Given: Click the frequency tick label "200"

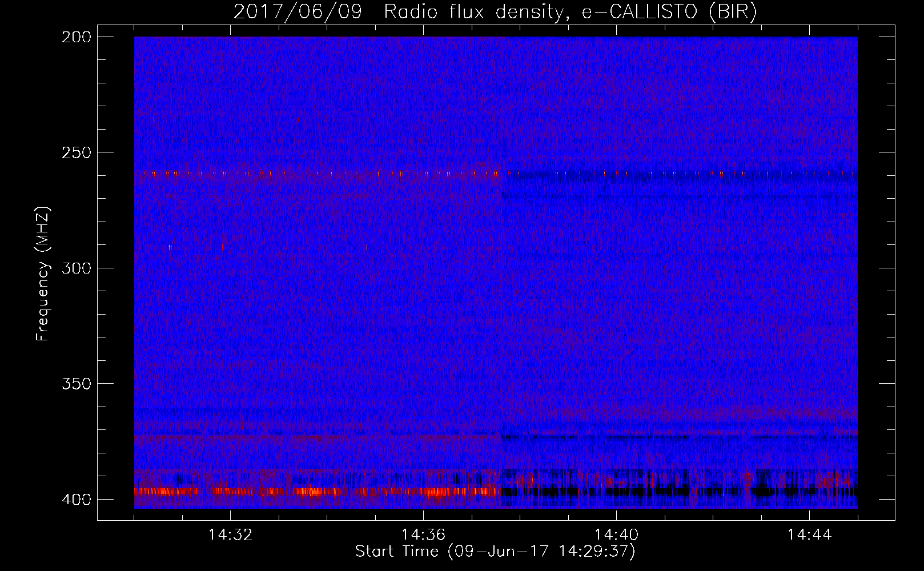Looking at the screenshot, I should [x=76, y=37].
